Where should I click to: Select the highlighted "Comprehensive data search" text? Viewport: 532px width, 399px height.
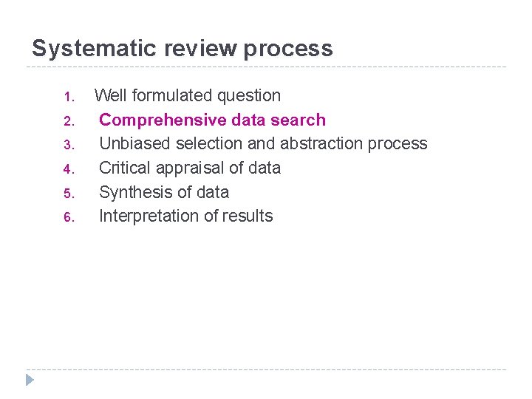pyautogui.click(x=212, y=120)
